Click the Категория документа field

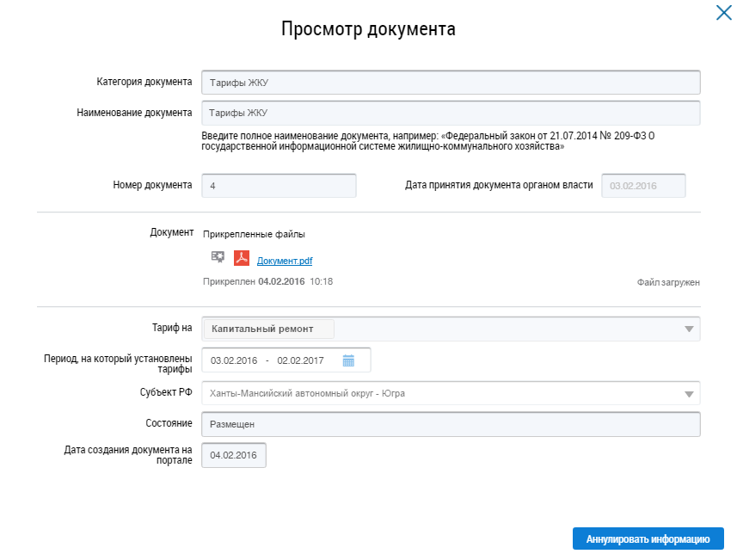click(x=450, y=83)
